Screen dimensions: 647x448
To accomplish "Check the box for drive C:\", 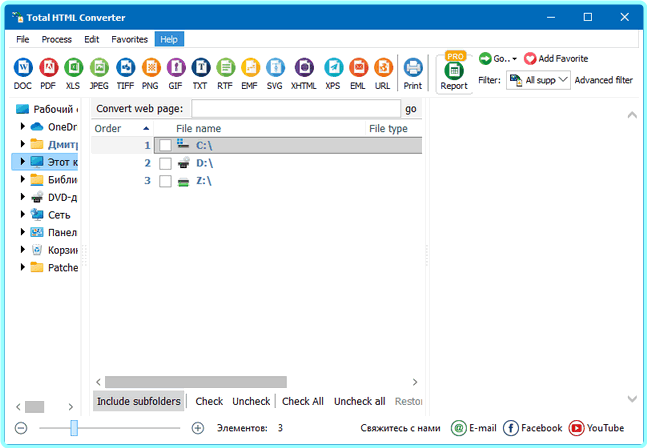I will [165, 146].
